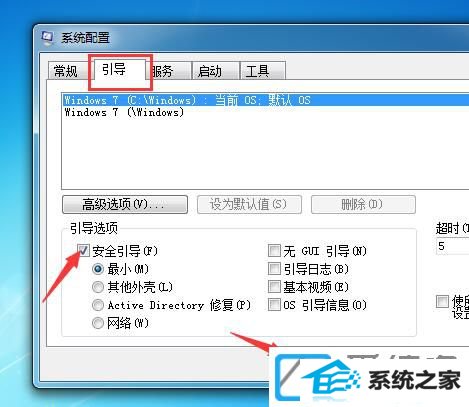Screen dimensions: 469x407
Task: Enable the 引导日志 checkbox
Action: [274, 268]
